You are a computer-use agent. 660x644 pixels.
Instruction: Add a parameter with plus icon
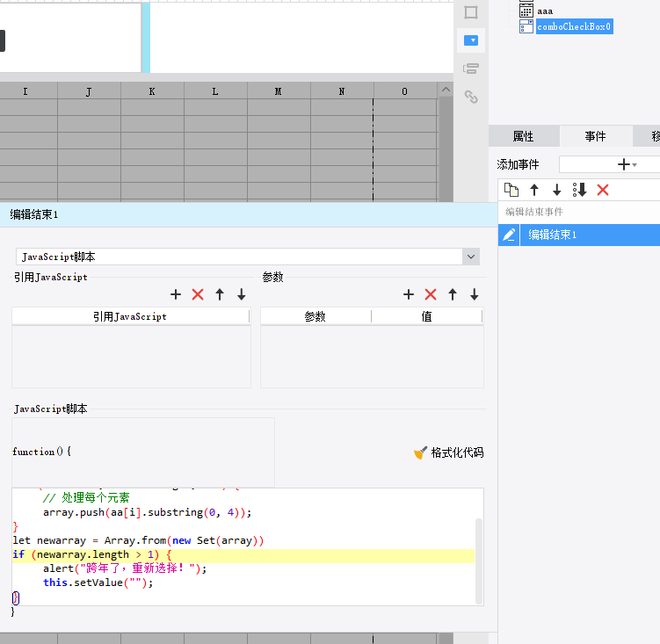(x=409, y=294)
